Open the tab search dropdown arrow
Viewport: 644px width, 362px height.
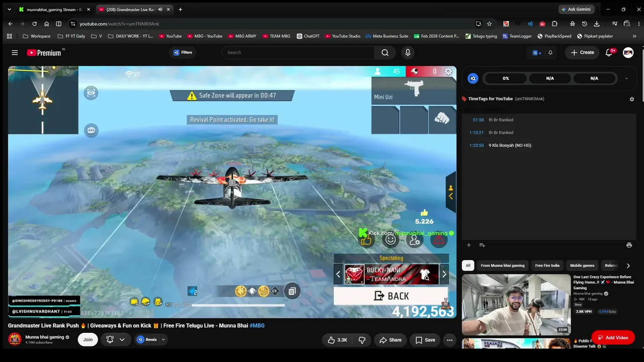[9, 10]
